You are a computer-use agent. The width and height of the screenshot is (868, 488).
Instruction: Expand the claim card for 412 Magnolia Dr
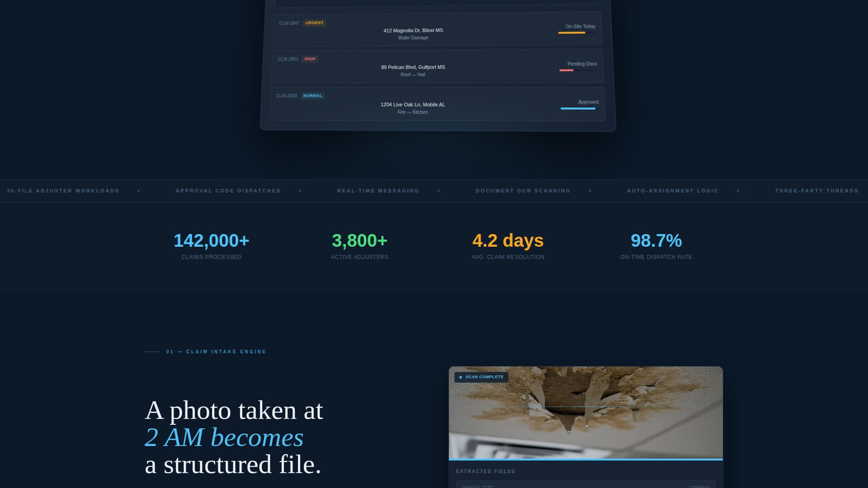click(x=413, y=30)
